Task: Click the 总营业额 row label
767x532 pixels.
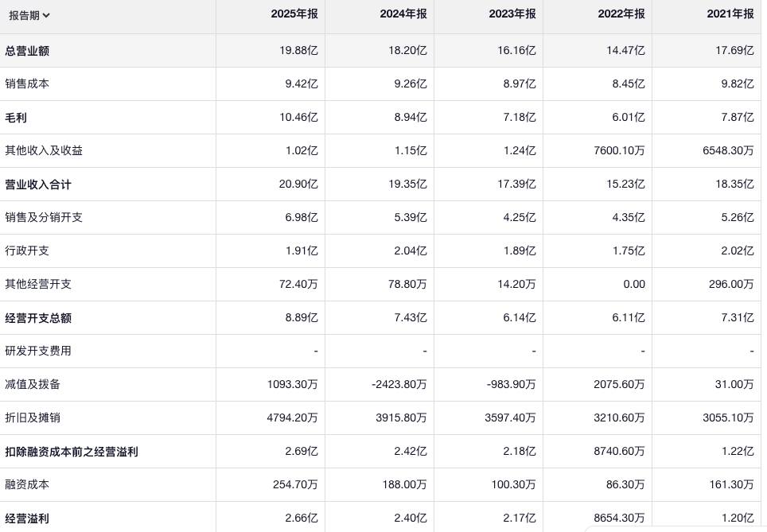Action: [x=27, y=51]
